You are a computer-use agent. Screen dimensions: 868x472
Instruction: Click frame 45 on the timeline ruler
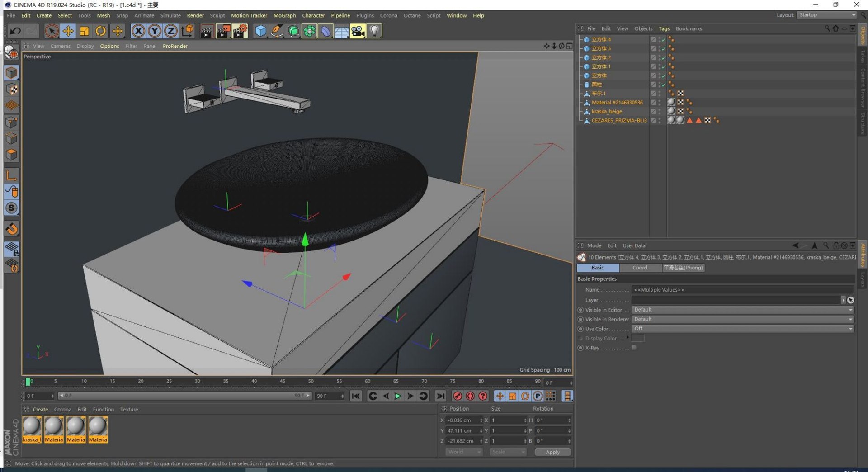click(x=283, y=382)
